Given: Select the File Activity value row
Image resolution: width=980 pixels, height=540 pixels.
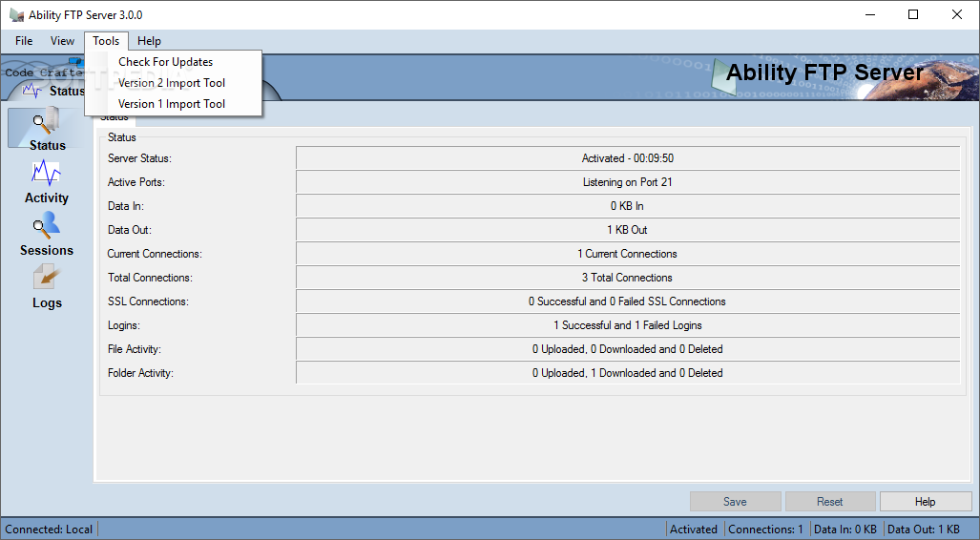Looking at the screenshot, I should [x=628, y=349].
